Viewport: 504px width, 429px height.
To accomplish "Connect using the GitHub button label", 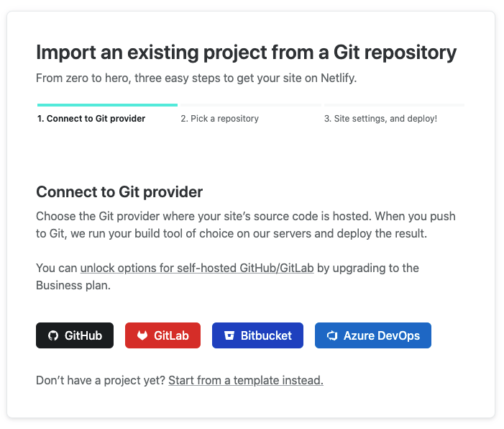I will pyautogui.click(x=83, y=335).
